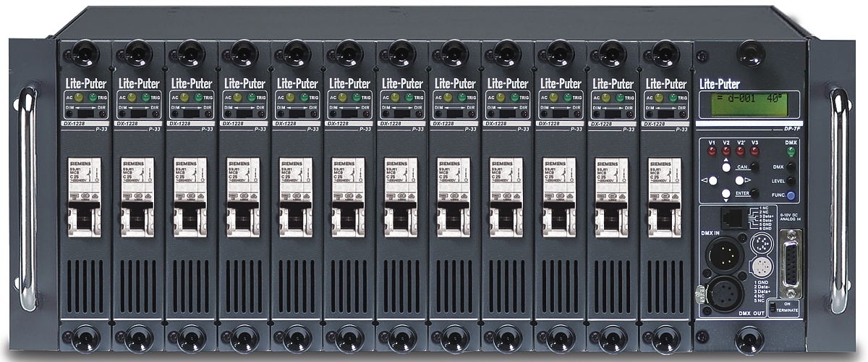Select the DMX IN XLR connector

tap(725, 254)
